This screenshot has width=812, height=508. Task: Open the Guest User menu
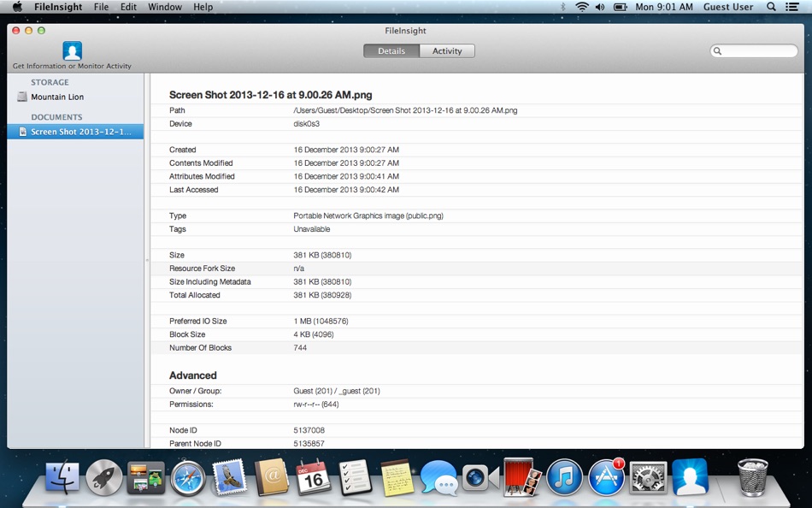coord(727,7)
